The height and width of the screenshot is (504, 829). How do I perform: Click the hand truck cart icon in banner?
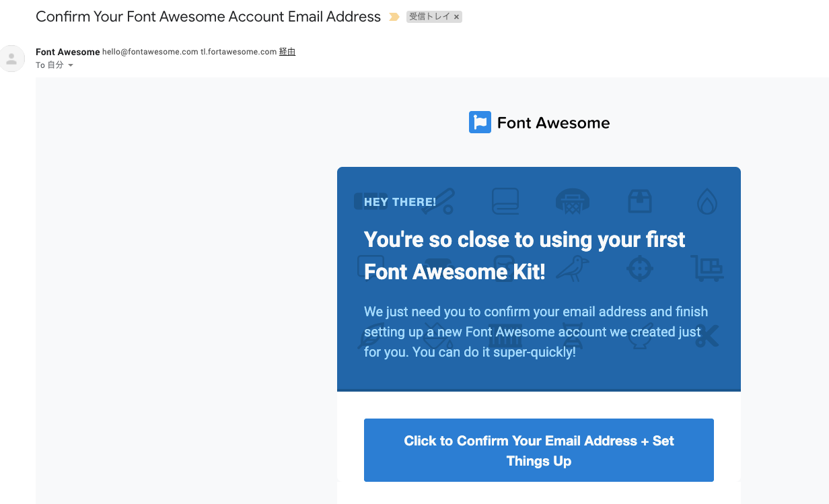coord(707,268)
